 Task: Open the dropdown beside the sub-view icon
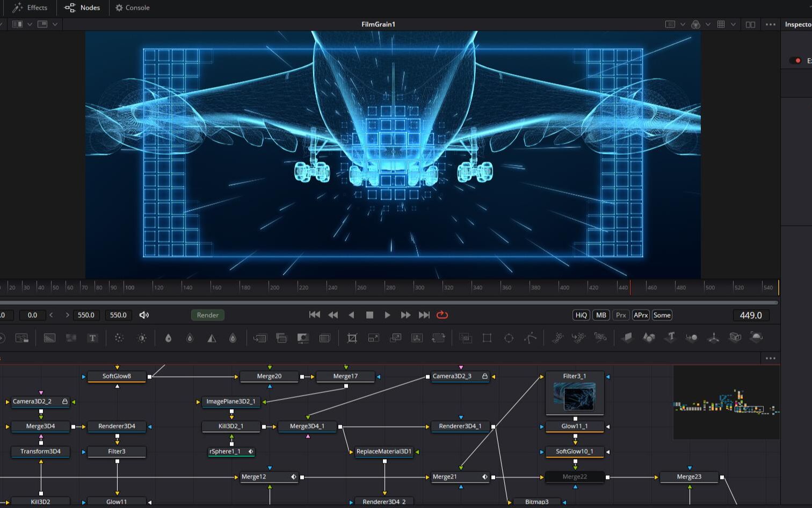click(x=55, y=24)
